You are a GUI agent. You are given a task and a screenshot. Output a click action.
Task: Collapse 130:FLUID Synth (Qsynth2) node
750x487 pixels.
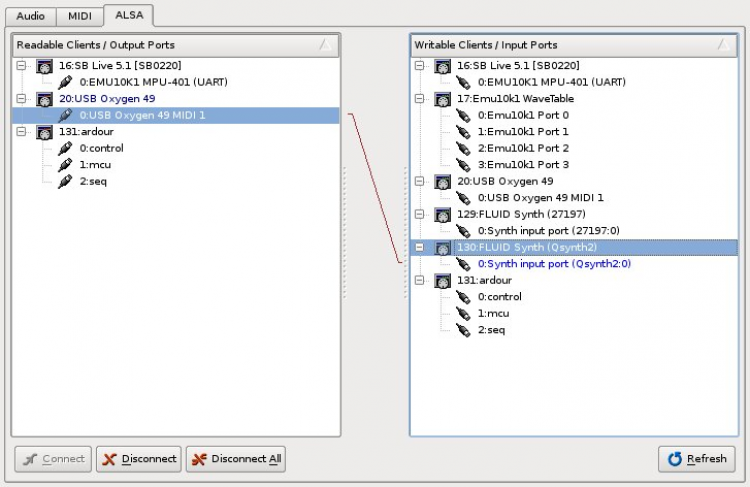point(419,247)
